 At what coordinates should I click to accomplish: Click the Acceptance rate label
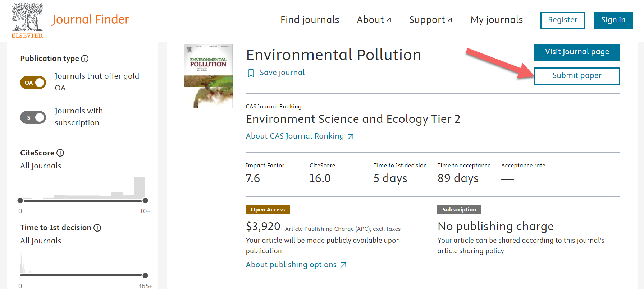[523, 166]
